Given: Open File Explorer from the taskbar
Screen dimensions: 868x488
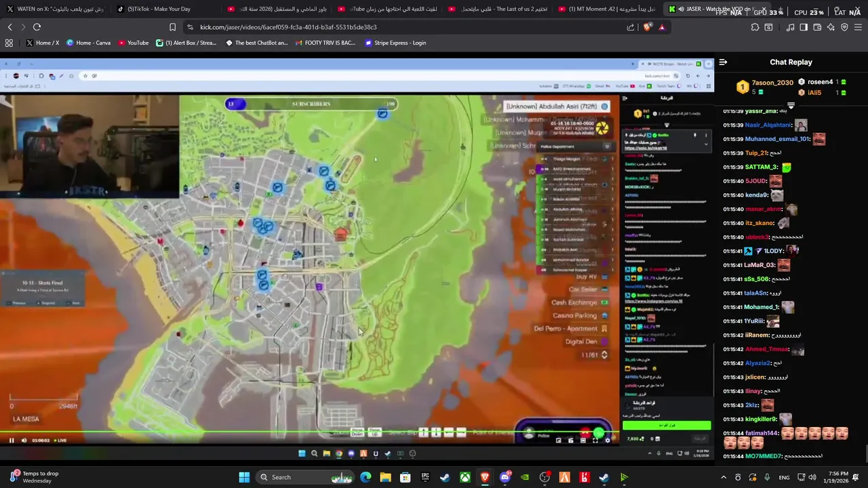Looking at the screenshot, I should tap(385, 477).
